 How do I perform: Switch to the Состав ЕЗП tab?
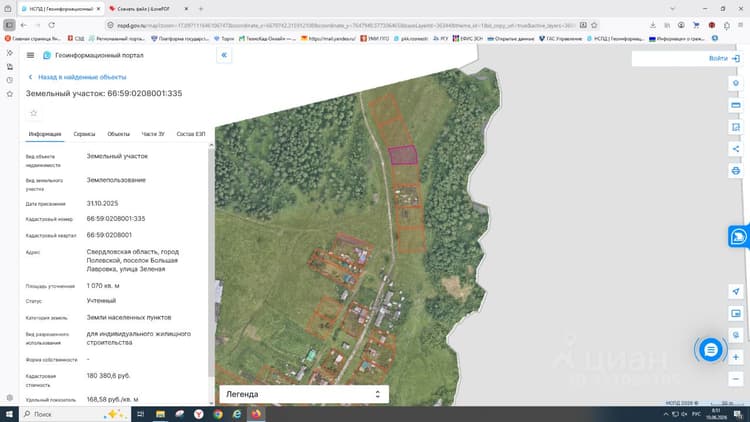coord(191,134)
